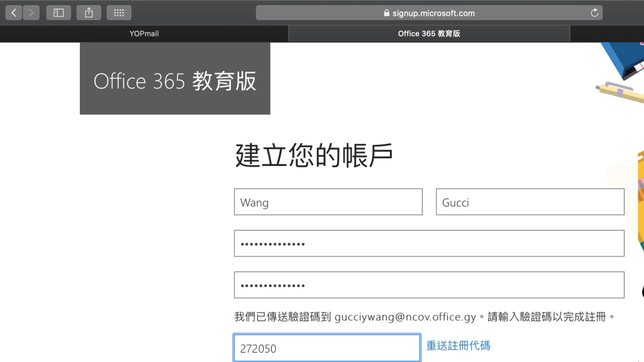Open the Share menu icon
Viewport: 644px width, 362px height.
89,13
